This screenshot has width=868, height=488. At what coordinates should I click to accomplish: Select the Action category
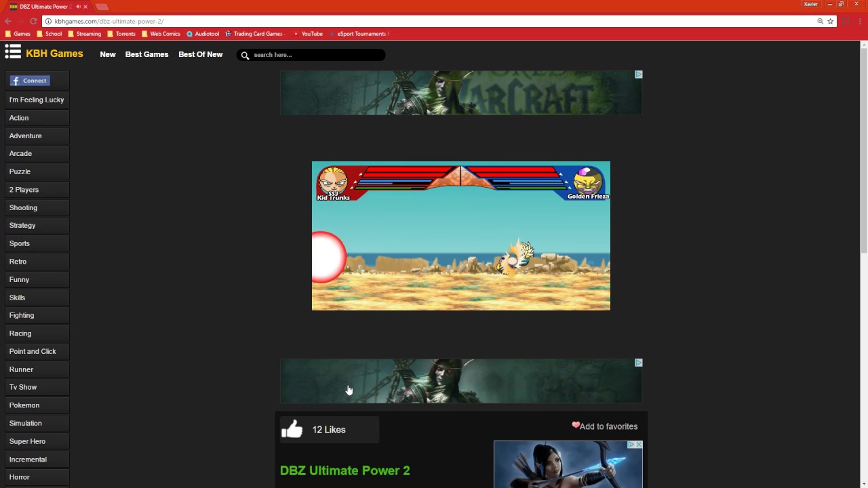point(37,118)
